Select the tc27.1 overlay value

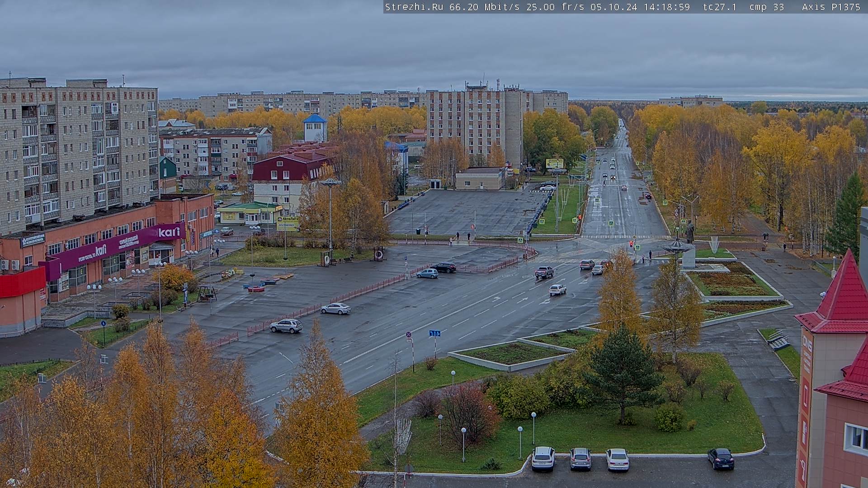(x=720, y=7)
